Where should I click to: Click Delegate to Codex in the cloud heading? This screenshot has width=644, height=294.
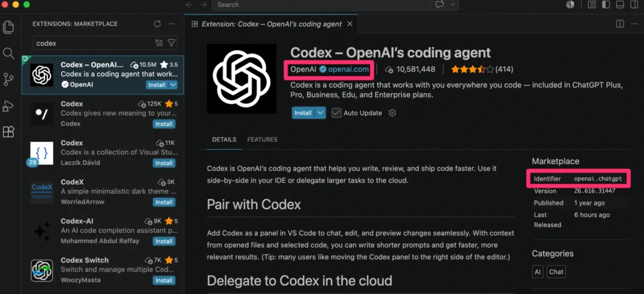(299, 280)
